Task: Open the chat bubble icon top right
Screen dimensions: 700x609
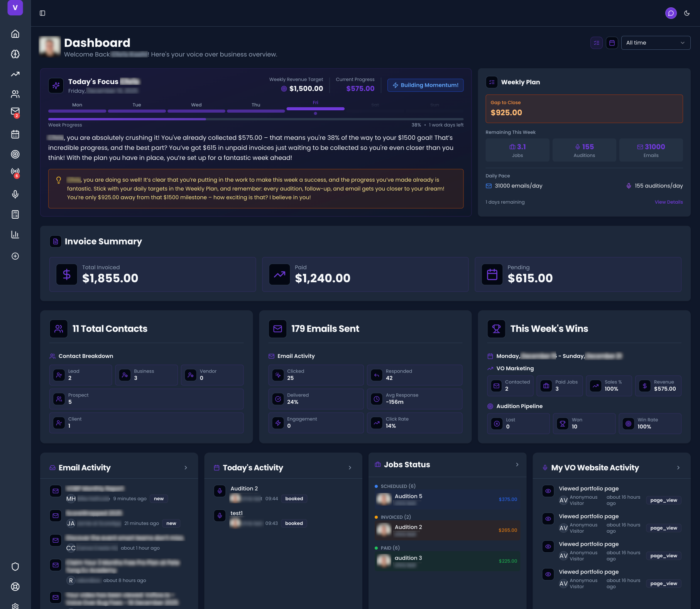Action: tap(671, 13)
